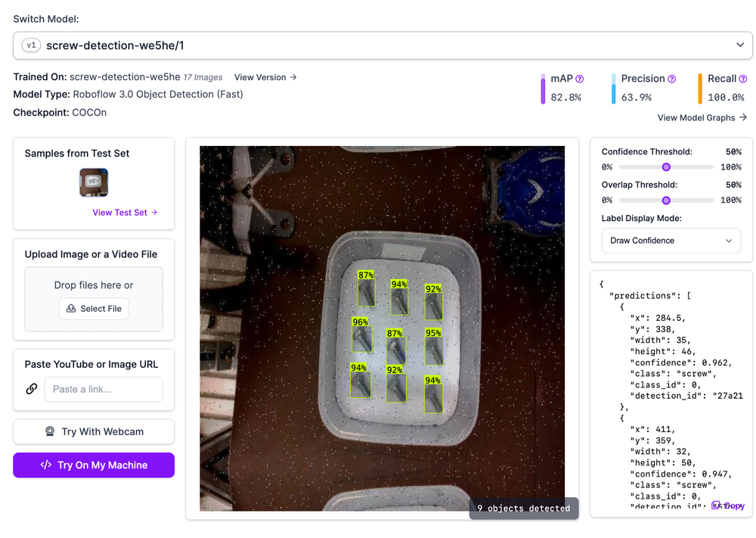The height and width of the screenshot is (538, 756).
Task: Click the Precision question mark icon
Action: (x=672, y=78)
